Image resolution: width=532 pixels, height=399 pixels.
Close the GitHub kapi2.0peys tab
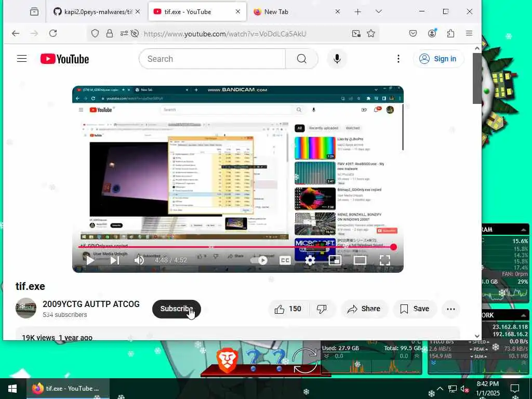pyautogui.click(x=137, y=12)
